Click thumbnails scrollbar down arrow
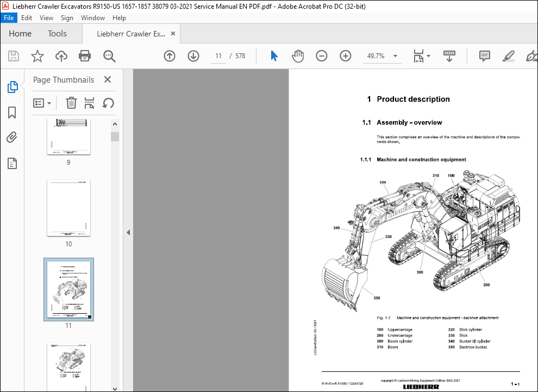This screenshot has height=392, width=538. (x=115, y=389)
